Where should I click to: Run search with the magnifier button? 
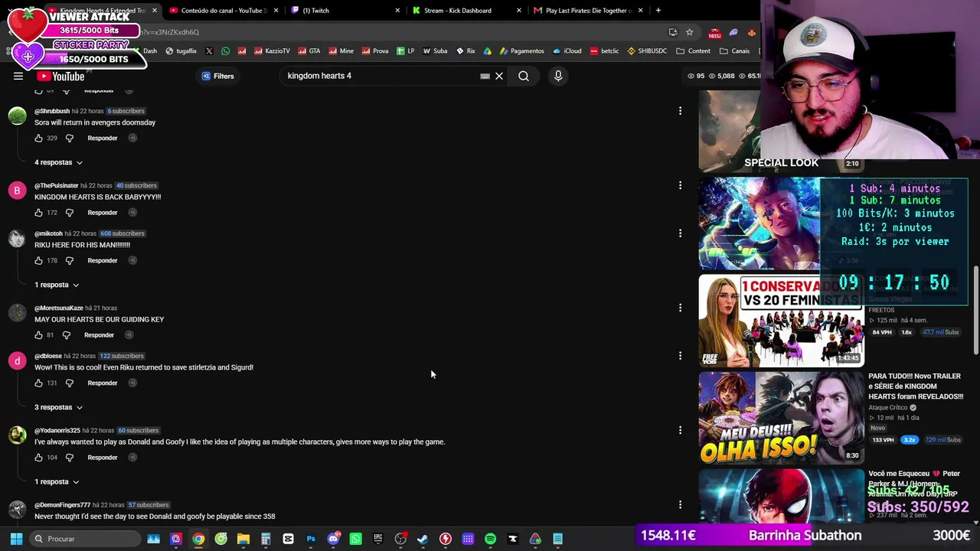pos(524,76)
